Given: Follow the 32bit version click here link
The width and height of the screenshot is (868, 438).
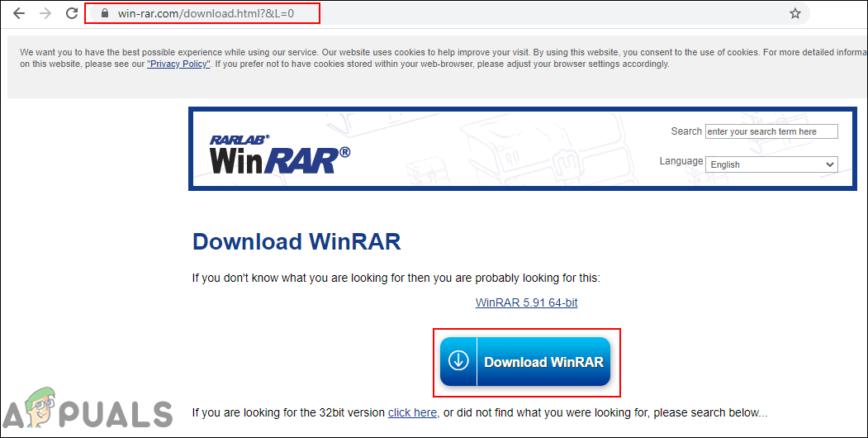Looking at the screenshot, I should [x=413, y=412].
